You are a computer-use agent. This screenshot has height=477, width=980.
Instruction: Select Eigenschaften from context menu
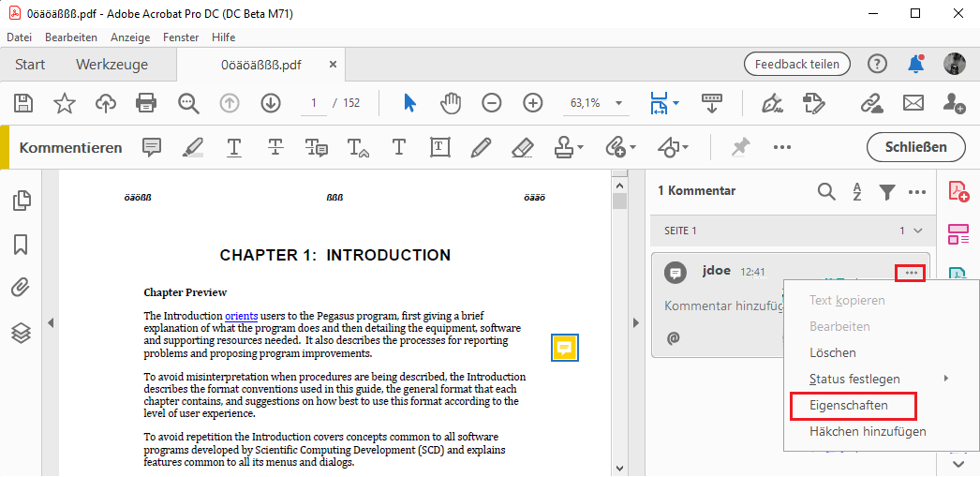(849, 406)
